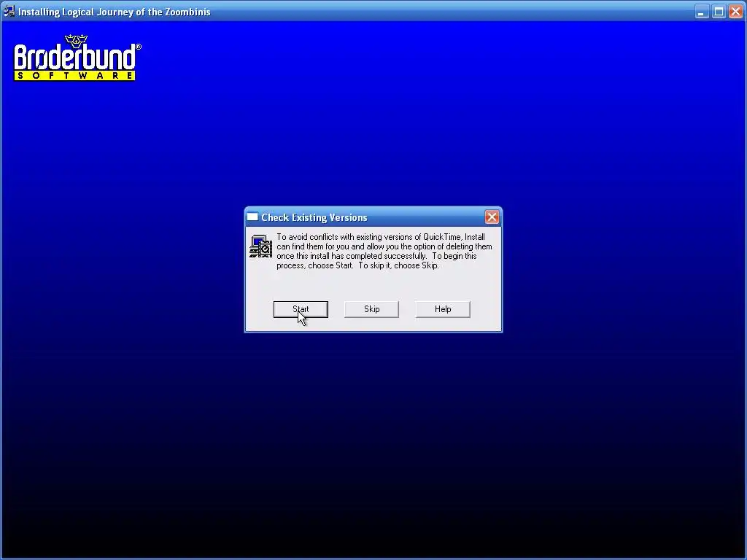The height and width of the screenshot is (560, 747).
Task: Choose Skip to bypass the QuickTime check
Action: click(371, 309)
